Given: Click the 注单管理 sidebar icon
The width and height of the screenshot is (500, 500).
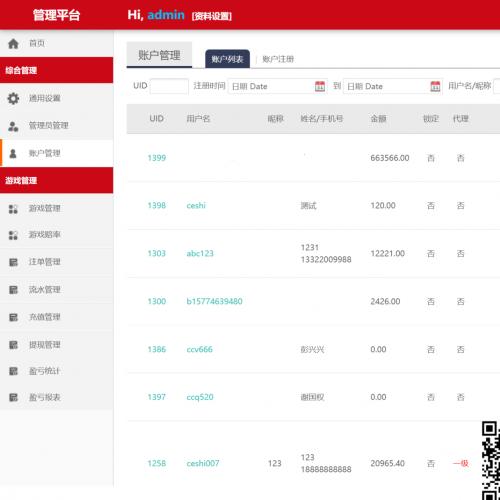Looking at the screenshot, I should 13,262.
